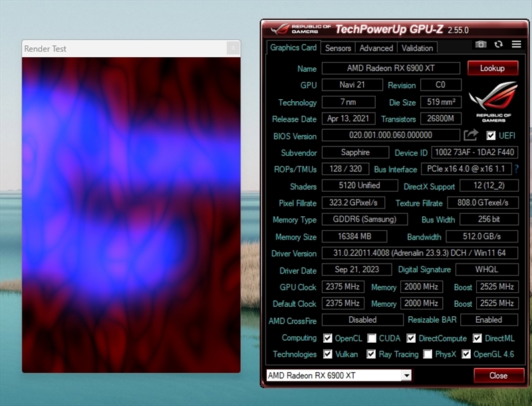Open the AMD Radeon RX 6900 XT dropdown
Image resolution: width=532 pixels, height=406 pixels.
tap(406, 375)
